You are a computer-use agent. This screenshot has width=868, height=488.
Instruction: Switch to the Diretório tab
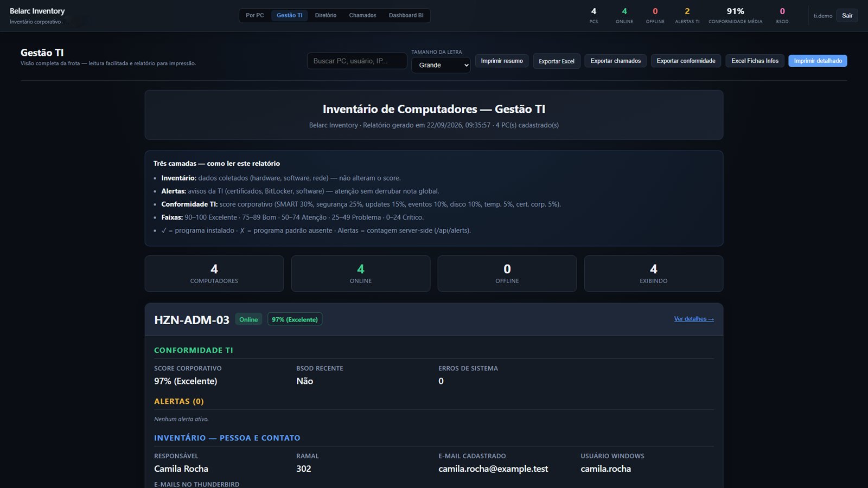click(x=325, y=15)
